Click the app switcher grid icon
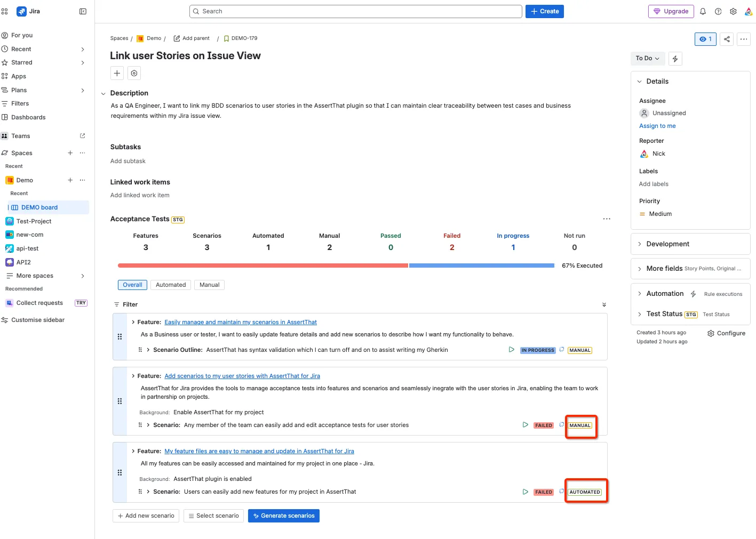This screenshot has height=539, width=756. point(5,11)
